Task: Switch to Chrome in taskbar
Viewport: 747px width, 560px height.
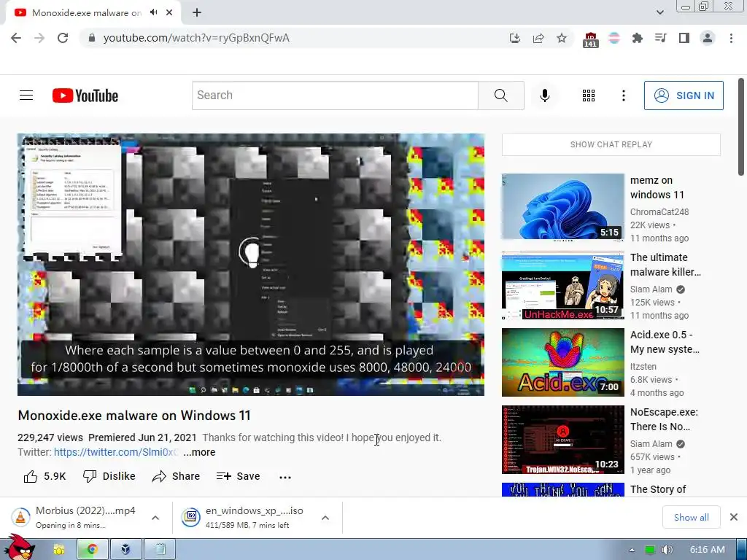Action: point(93,550)
